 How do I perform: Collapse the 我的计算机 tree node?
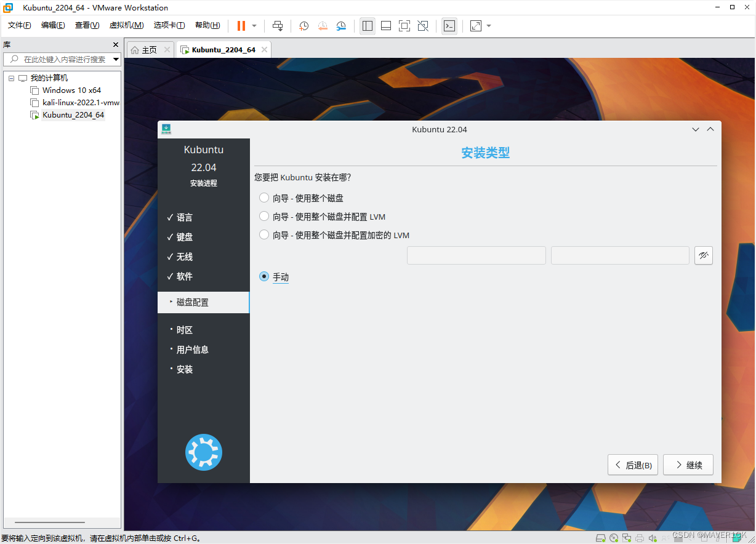coord(10,78)
